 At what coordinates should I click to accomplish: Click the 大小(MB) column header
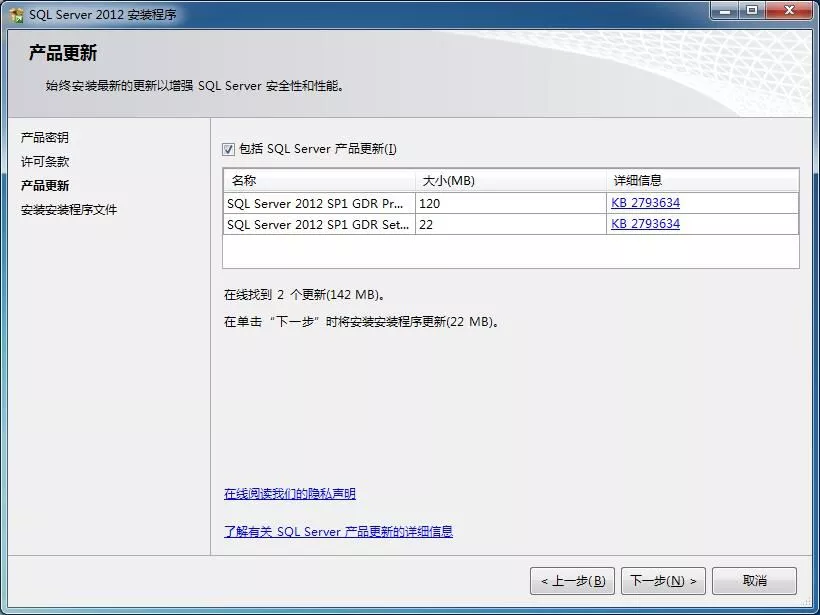pyautogui.click(x=511, y=181)
